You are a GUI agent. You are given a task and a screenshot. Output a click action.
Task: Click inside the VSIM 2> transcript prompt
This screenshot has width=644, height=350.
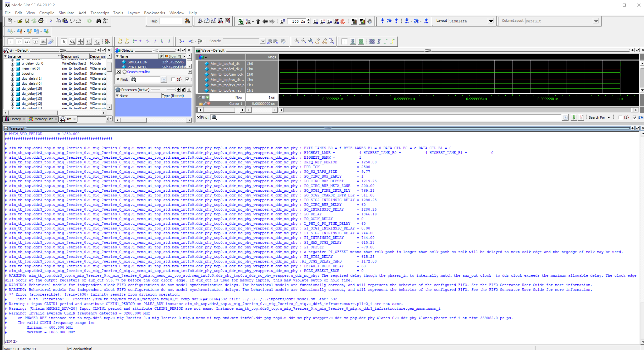[28, 341]
